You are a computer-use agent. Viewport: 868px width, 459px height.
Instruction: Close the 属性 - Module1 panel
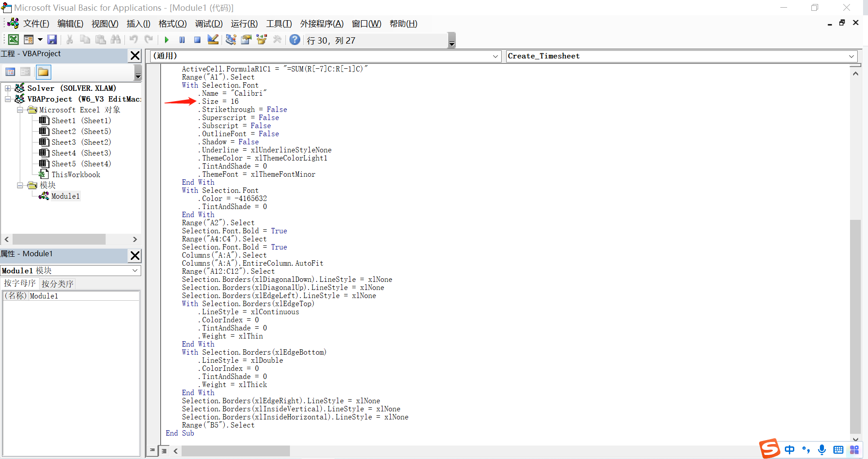click(x=135, y=256)
